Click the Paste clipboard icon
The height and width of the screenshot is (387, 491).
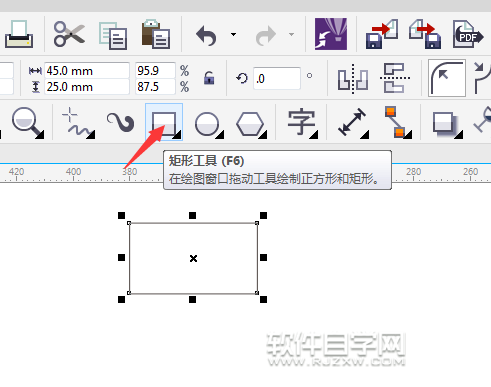coord(156,34)
